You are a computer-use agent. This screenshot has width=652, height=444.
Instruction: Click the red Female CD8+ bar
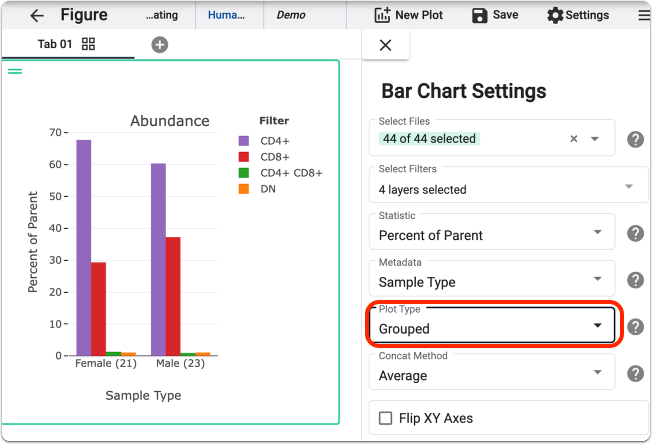click(99, 309)
